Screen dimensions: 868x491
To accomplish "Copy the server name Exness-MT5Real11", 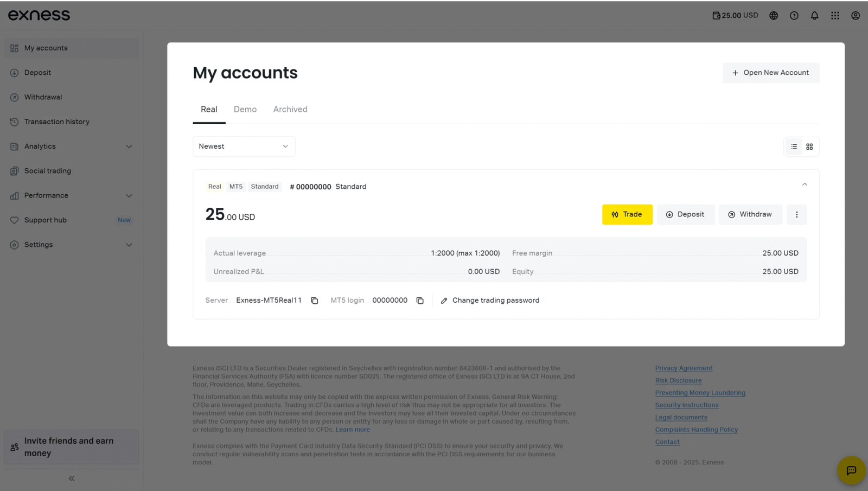I will click(x=314, y=301).
